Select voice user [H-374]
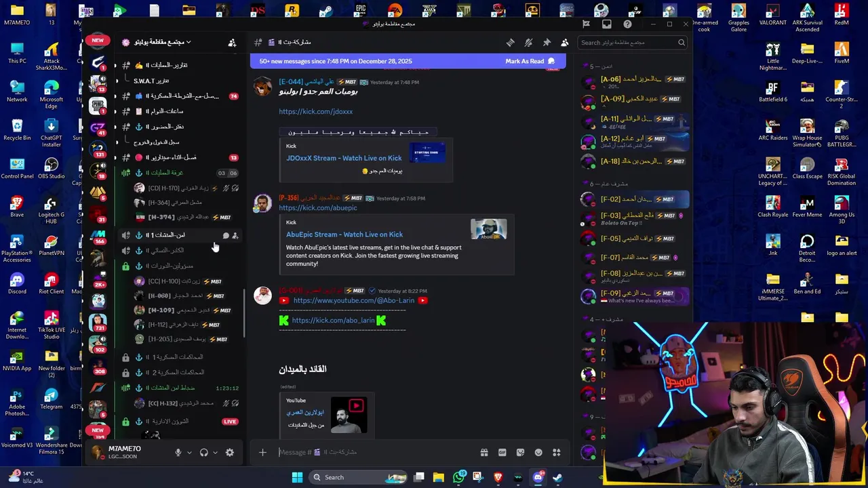Image resolution: width=868 pixels, height=488 pixels. 186,217
